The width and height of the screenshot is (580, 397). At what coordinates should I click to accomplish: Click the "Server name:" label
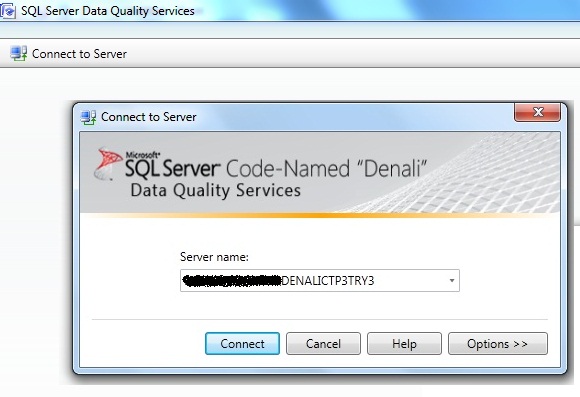214,257
